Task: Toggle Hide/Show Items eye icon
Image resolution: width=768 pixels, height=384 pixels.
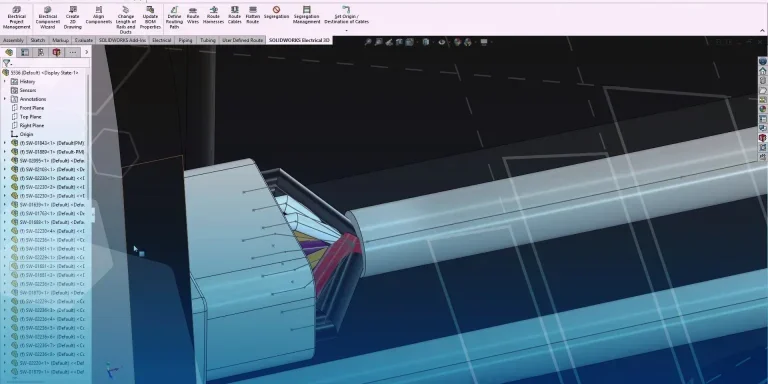Action: coord(442,42)
